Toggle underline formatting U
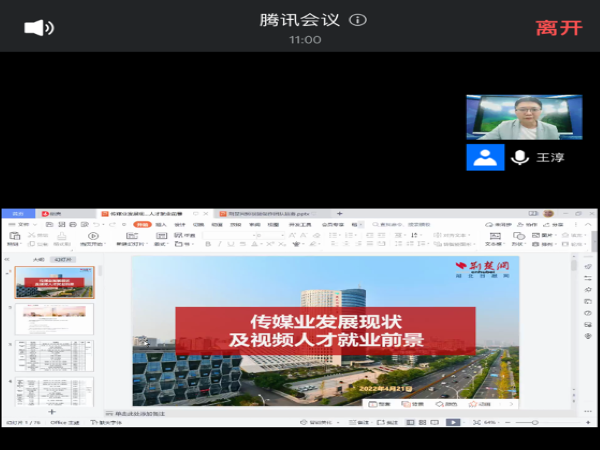 coord(231,244)
